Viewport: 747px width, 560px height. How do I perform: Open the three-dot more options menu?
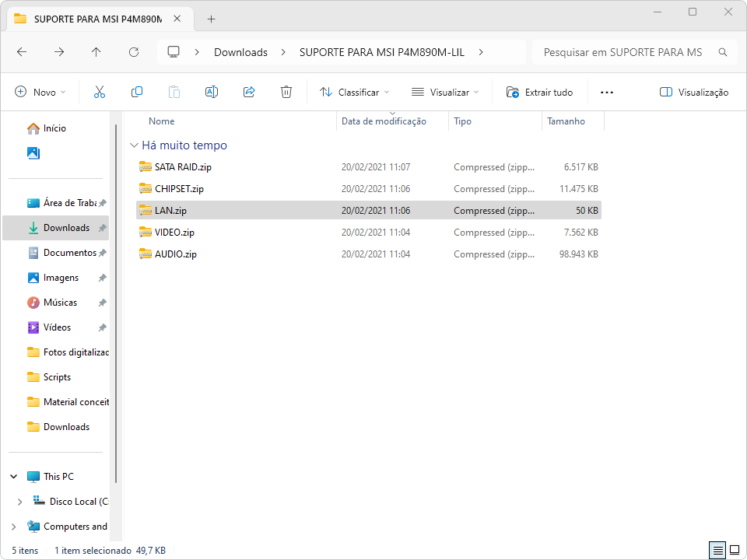click(606, 93)
